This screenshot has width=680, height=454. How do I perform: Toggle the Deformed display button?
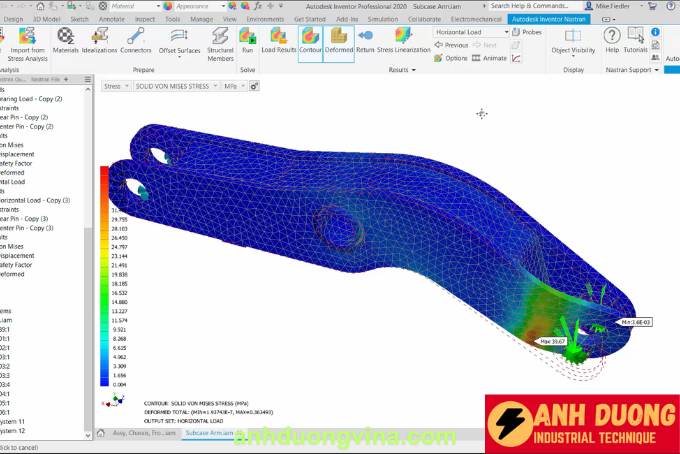pos(339,41)
